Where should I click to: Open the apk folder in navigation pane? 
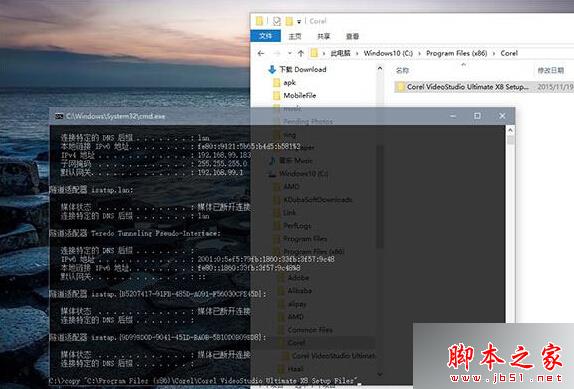pos(290,83)
